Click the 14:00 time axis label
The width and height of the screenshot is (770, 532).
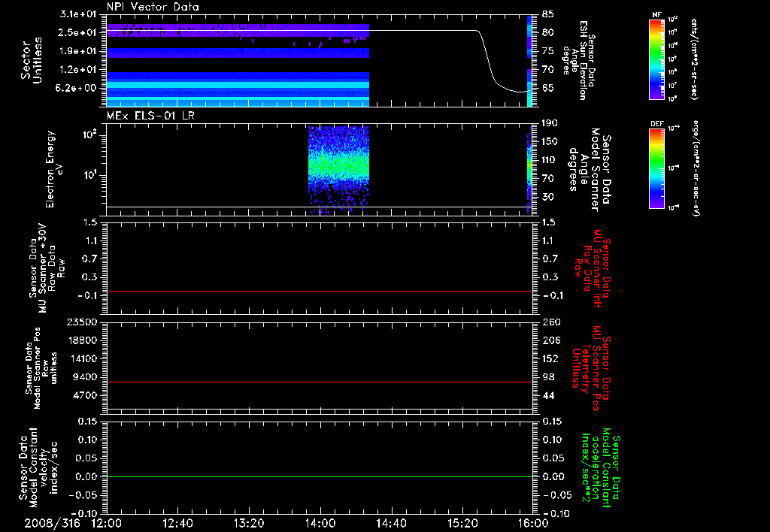coord(320,523)
